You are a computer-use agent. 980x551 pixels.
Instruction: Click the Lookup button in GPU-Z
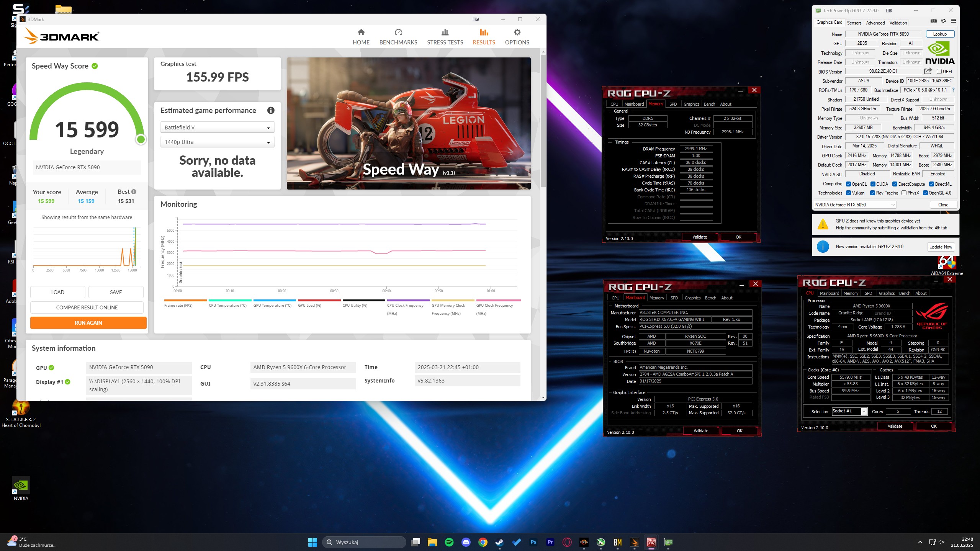pos(940,34)
